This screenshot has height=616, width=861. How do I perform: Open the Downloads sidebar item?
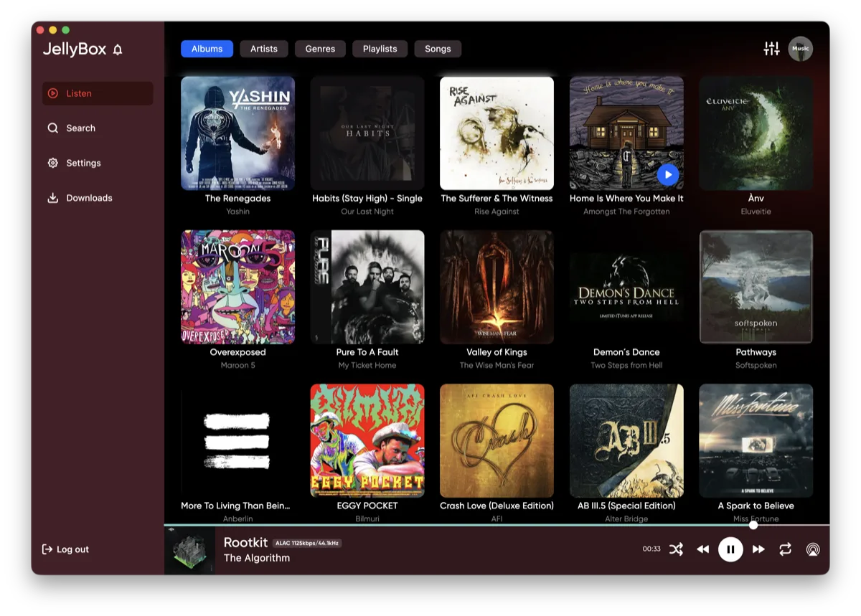click(98, 198)
